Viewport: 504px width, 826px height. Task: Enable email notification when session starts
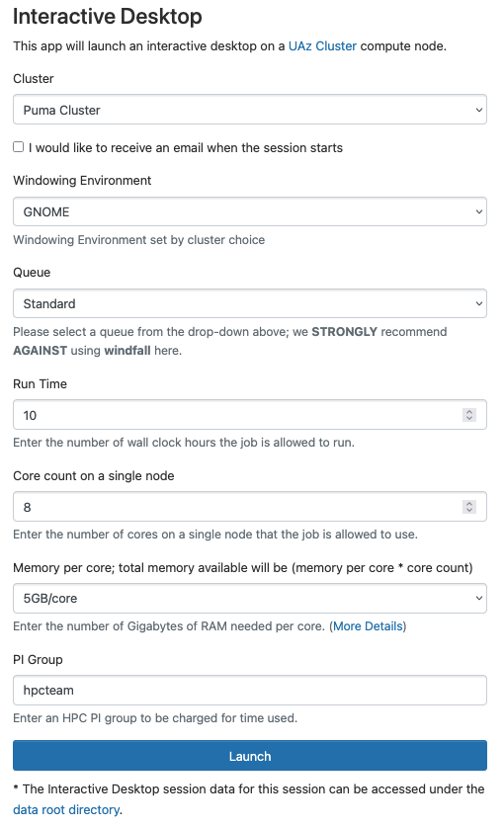19,147
